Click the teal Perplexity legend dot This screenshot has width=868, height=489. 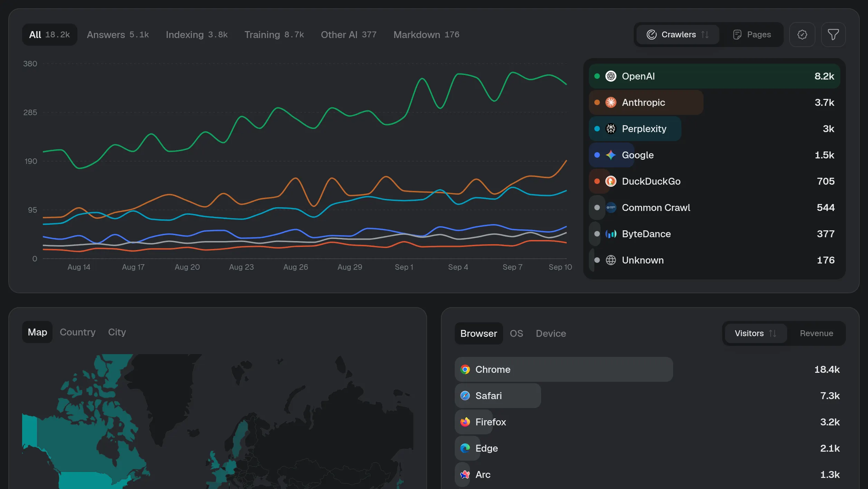coord(597,129)
